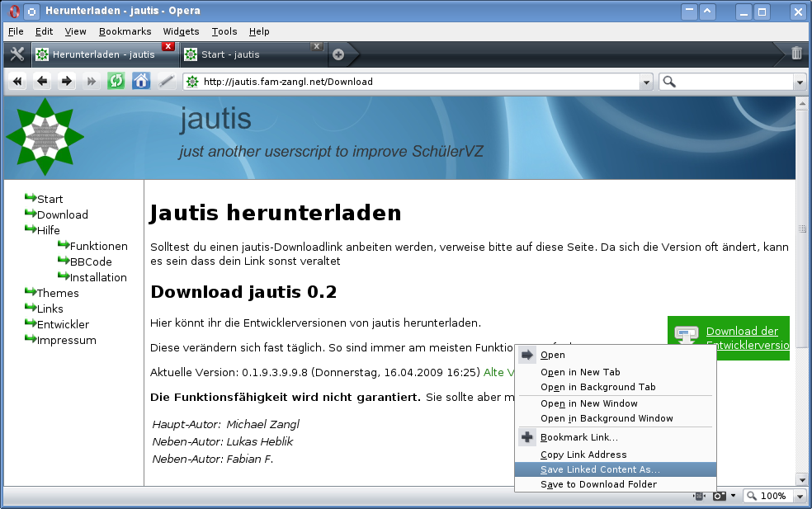Open the Funktionen sidebar link
Screen dimensions: 812x509
(98, 246)
